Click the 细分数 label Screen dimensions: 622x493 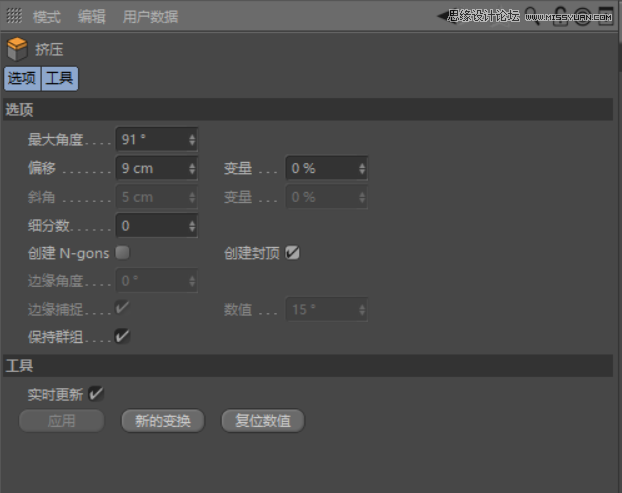pyautogui.click(x=48, y=226)
